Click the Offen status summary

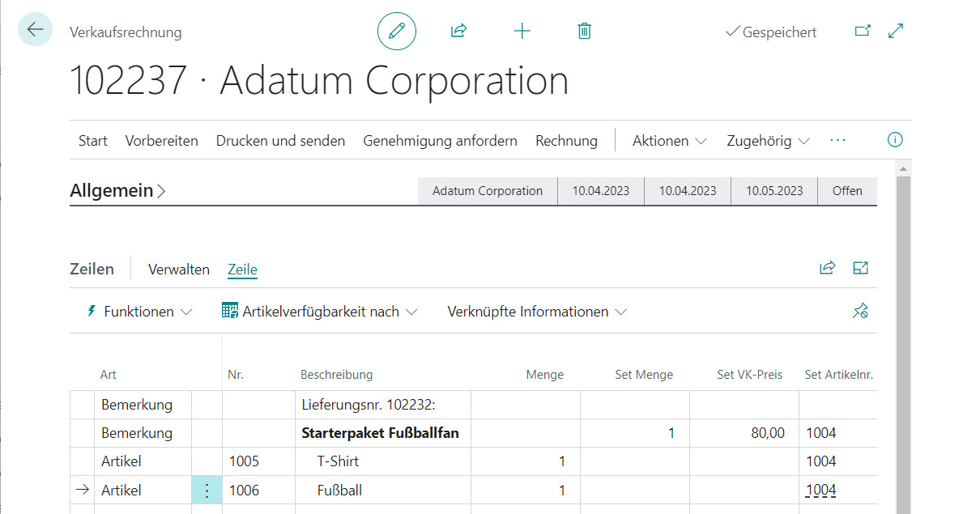[847, 191]
